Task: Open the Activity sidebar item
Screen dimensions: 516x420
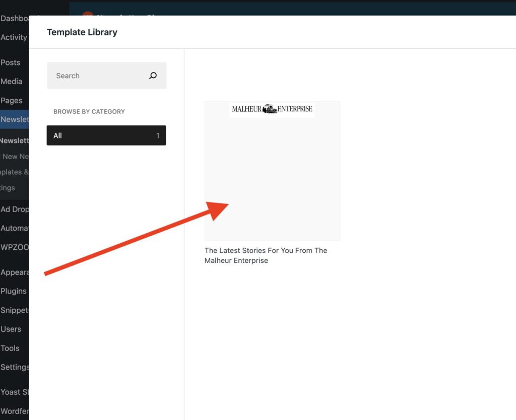Action: (x=14, y=37)
